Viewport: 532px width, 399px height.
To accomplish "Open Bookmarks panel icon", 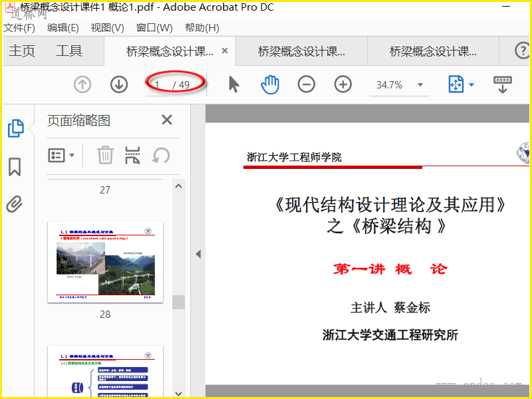I will (15, 167).
